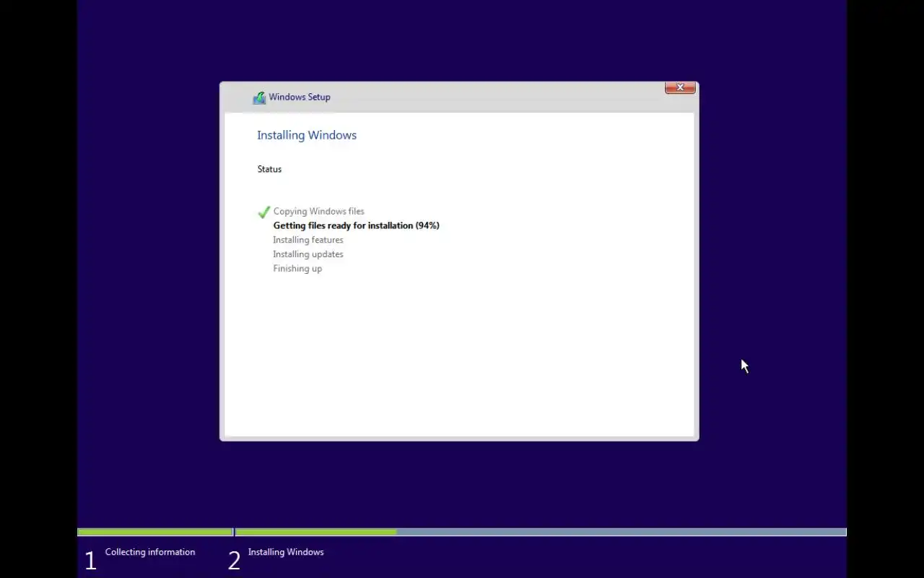The height and width of the screenshot is (578, 924).
Task: Click the 'Status' label
Action: (x=269, y=169)
